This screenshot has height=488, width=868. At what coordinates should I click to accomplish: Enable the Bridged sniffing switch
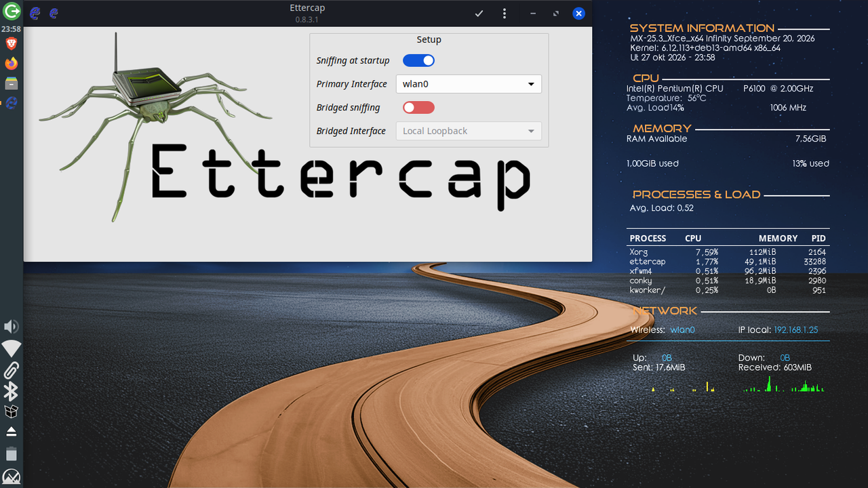418,107
